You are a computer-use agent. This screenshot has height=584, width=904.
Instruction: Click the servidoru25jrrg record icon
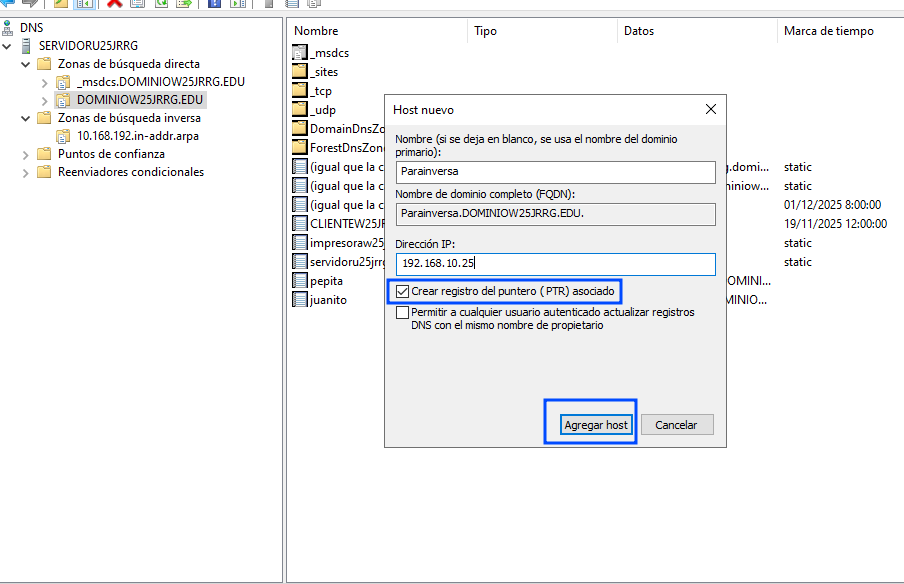pyautogui.click(x=300, y=262)
